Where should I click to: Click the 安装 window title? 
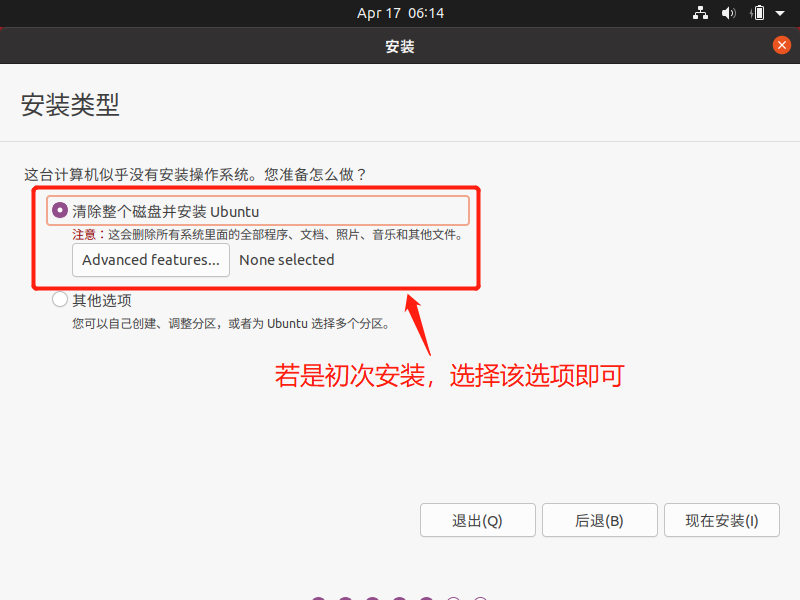pyautogui.click(x=400, y=46)
